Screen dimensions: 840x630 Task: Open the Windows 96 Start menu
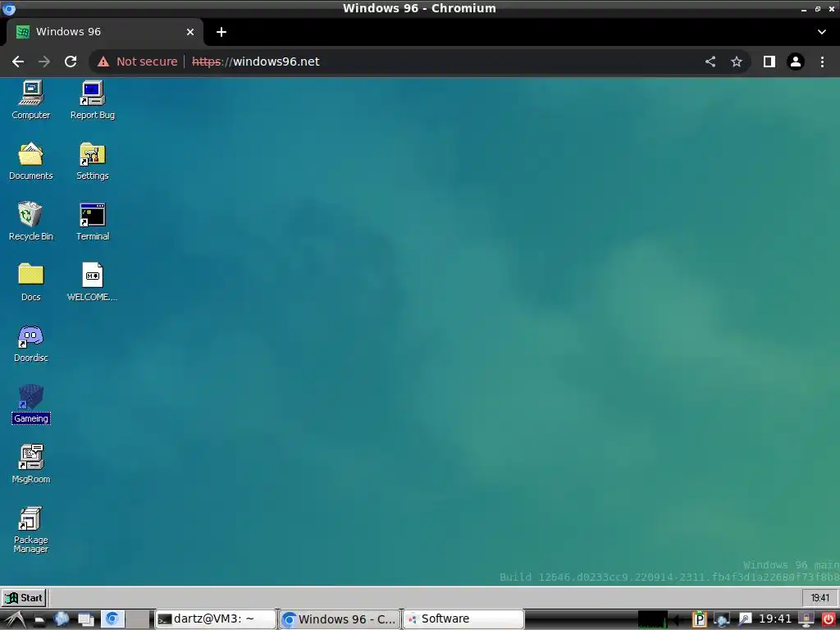(x=24, y=598)
